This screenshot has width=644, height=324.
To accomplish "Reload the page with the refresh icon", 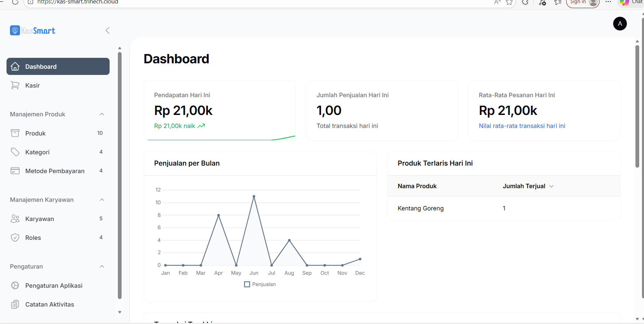I will 15,2.
